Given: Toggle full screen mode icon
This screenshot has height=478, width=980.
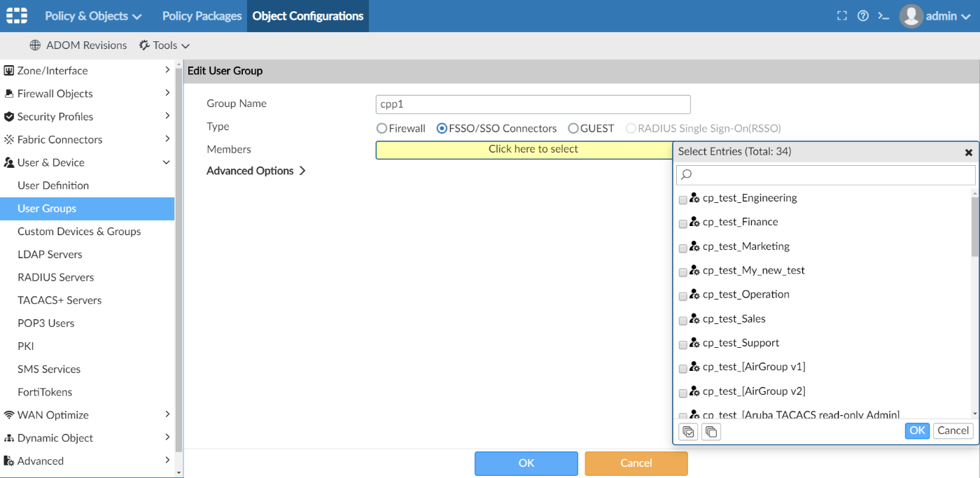Looking at the screenshot, I should pos(842,16).
